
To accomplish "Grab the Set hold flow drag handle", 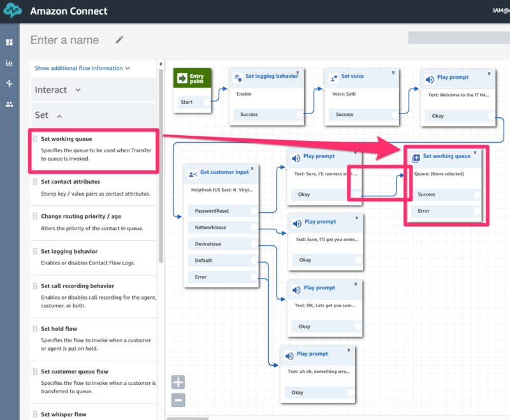I will pos(35,329).
